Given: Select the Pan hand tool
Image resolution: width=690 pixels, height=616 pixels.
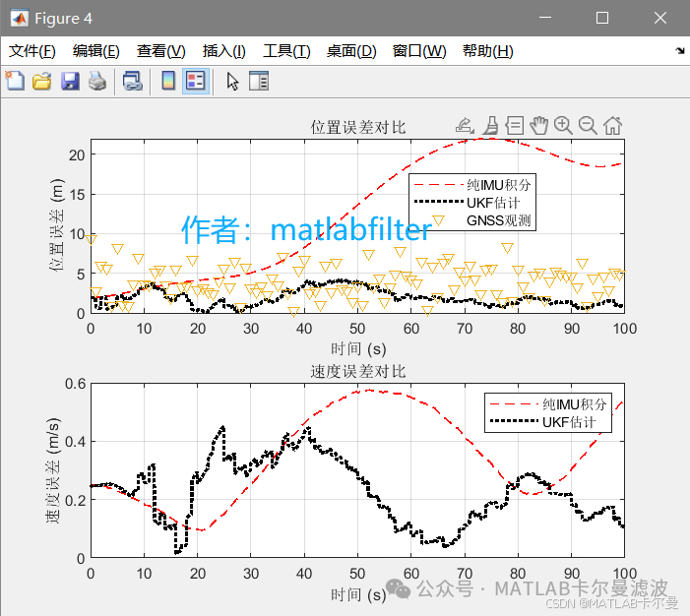Looking at the screenshot, I should click(x=538, y=125).
